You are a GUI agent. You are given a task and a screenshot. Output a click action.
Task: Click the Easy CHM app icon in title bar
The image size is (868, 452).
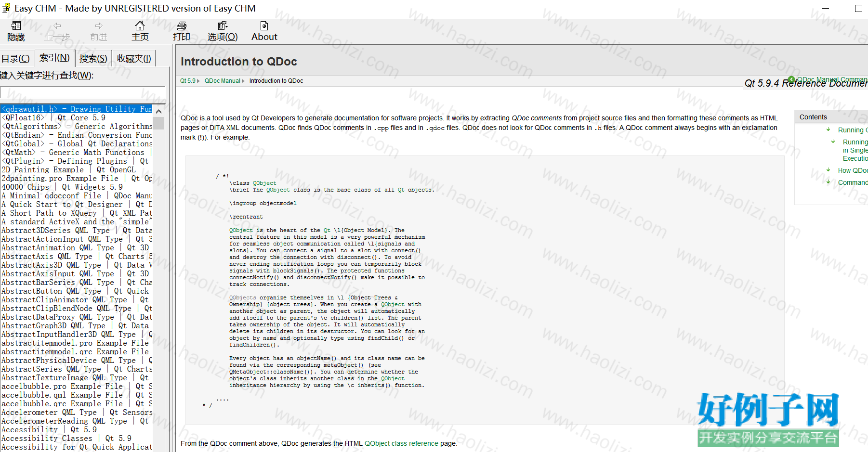point(6,8)
